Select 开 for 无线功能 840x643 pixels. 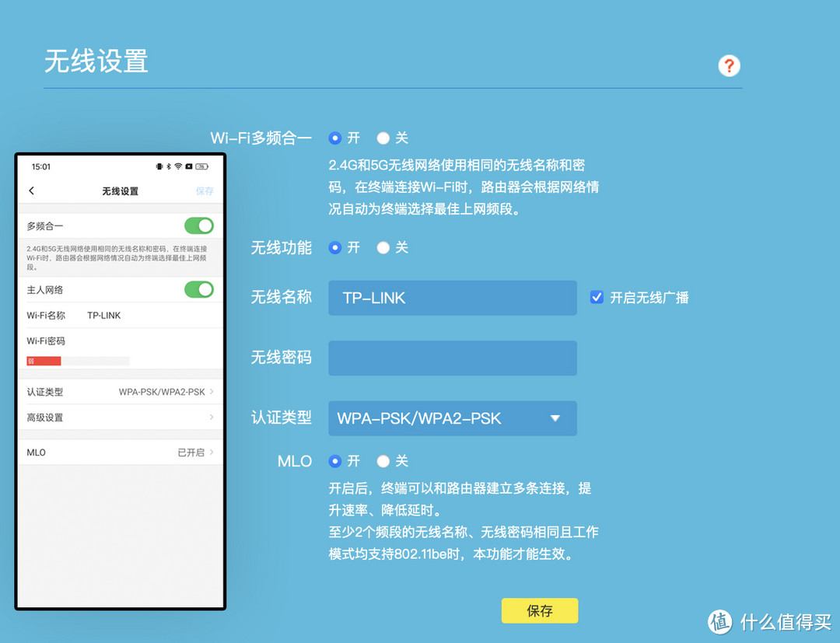[x=334, y=247]
